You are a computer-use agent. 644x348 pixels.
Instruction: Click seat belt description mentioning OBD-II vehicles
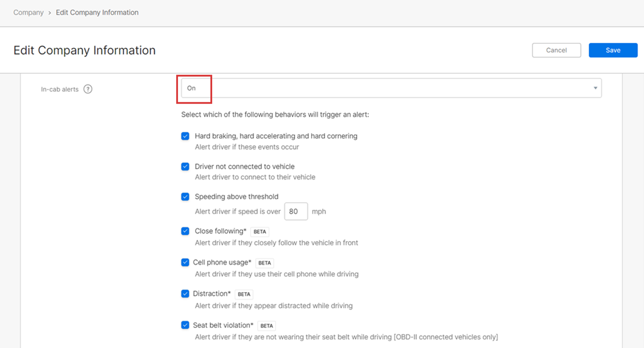pos(346,337)
